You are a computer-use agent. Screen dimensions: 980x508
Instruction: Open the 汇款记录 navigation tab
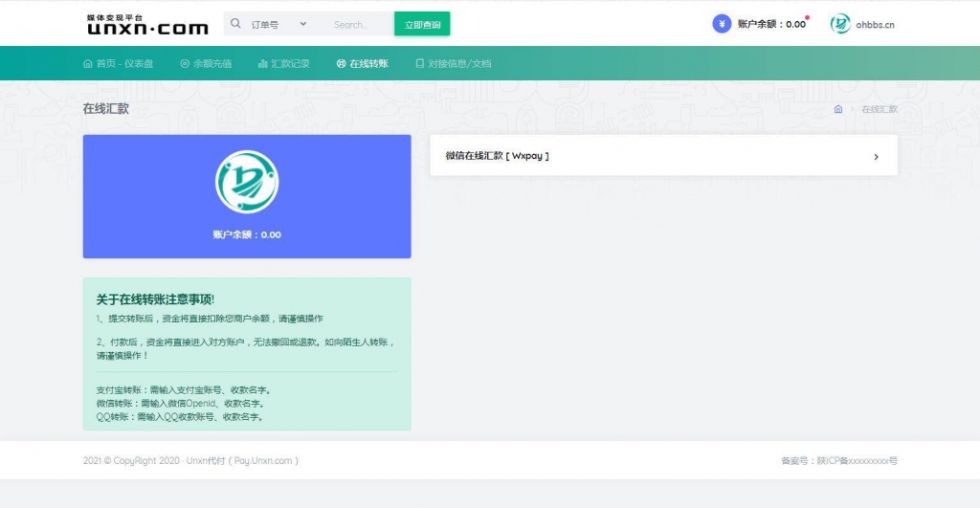tap(290, 64)
